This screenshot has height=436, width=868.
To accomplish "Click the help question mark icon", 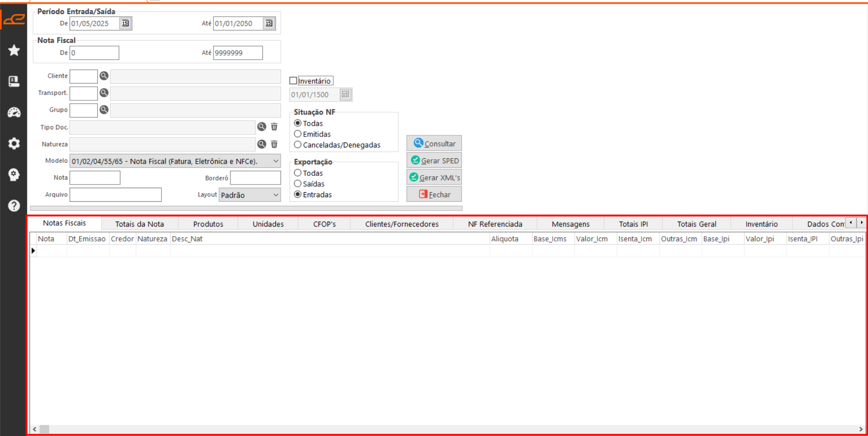I will point(14,206).
